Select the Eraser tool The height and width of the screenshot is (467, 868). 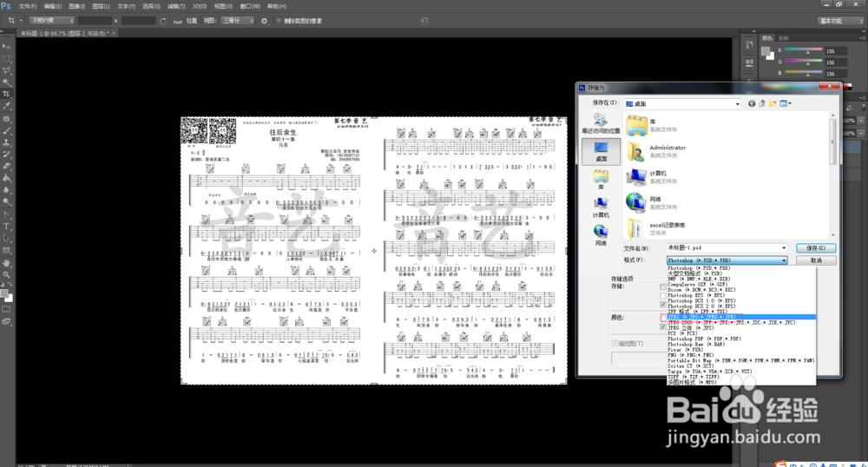pos(7,166)
